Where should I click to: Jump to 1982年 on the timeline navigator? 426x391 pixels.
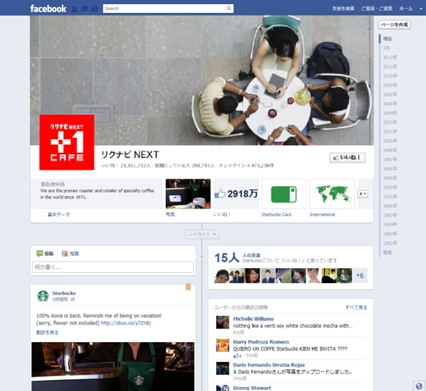tap(390, 243)
